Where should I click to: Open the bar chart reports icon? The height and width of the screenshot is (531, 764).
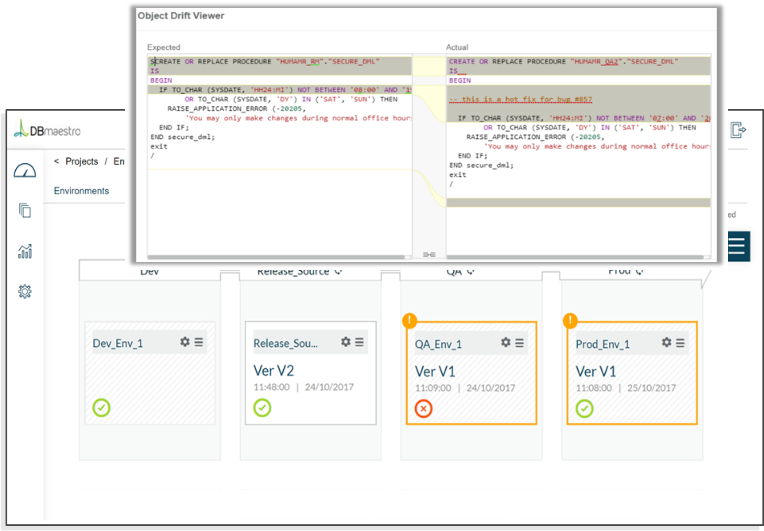click(25, 251)
